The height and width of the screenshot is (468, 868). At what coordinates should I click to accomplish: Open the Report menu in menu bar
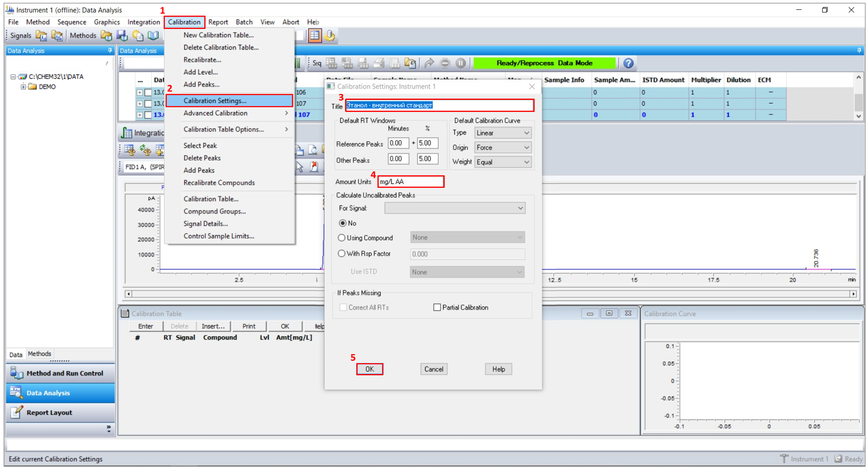(218, 22)
